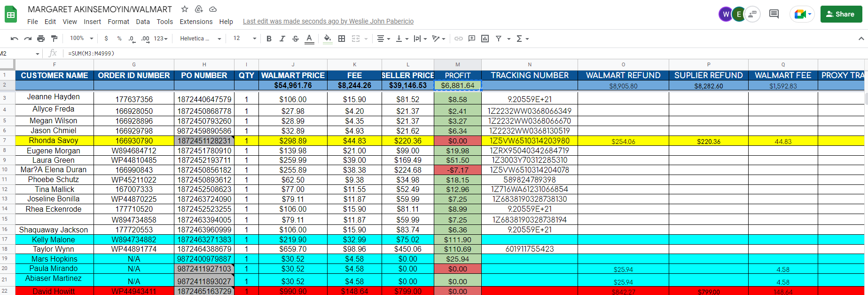Open the View menu

tap(70, 22)
